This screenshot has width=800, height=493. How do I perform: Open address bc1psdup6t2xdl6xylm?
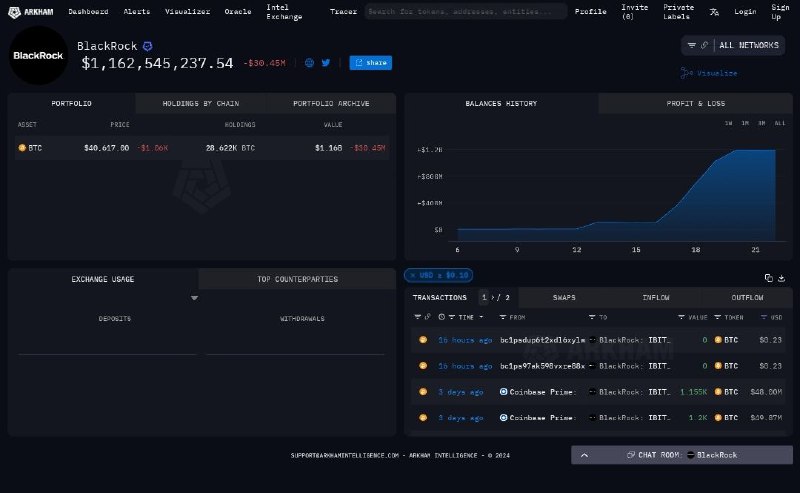542,340
